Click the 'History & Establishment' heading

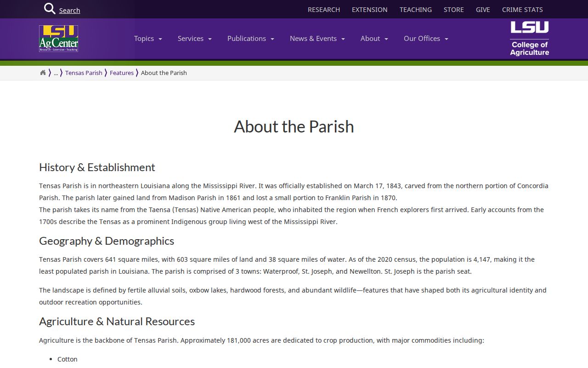click(x=97, y=167)
